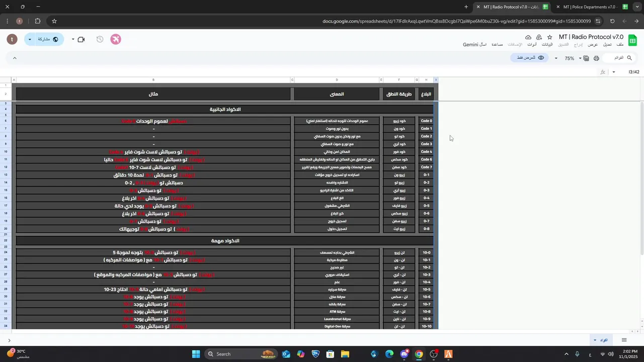Open the أدوات (Tools) menu
The image size is (644, 362).
tap(531, 45)
